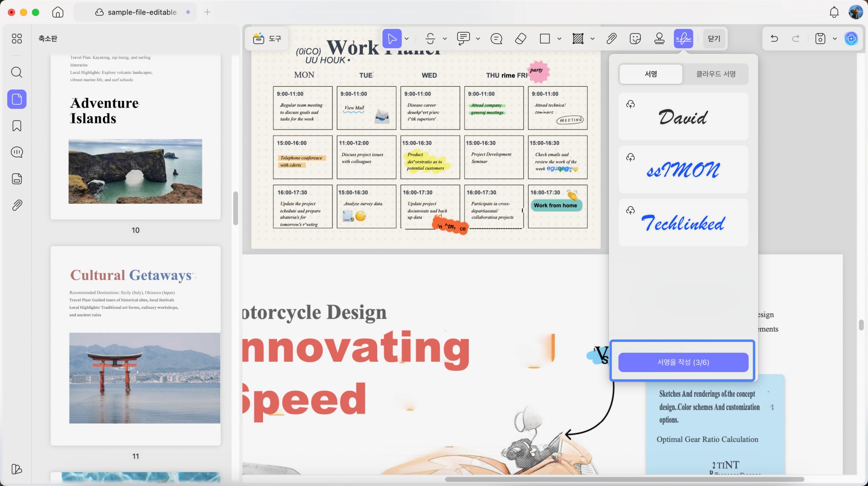868x486 pixels.
Task: Click the attach file paperclip tool
Action: tap(611, 39)
